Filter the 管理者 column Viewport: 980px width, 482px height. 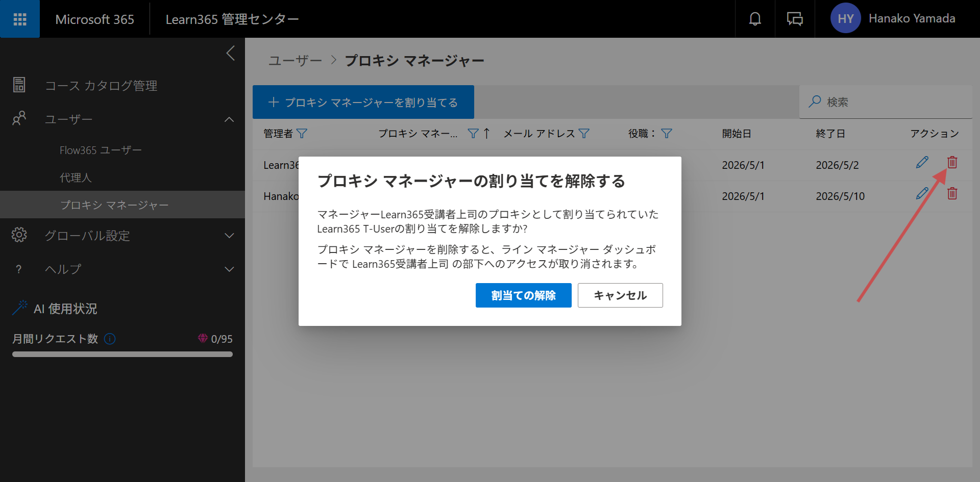[x=302, y=134]
